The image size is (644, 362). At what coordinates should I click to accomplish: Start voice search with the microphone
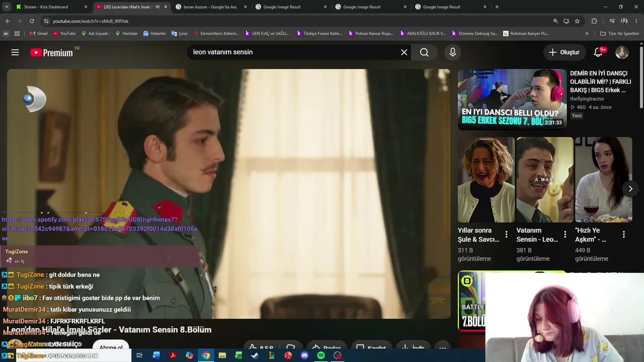[x=453, y=52]
